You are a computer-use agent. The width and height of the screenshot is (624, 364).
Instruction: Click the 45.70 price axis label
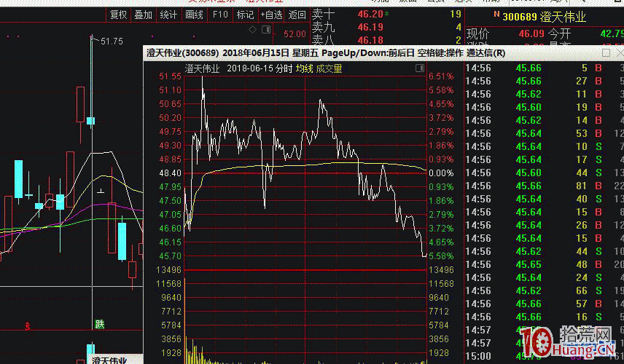pyautogui.click(x=170, y=256)
